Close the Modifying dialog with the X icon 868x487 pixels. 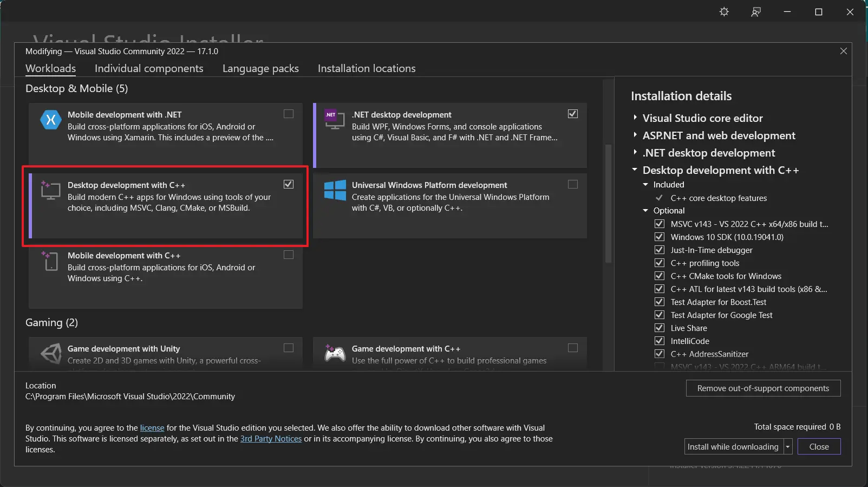tap(843, 51)
